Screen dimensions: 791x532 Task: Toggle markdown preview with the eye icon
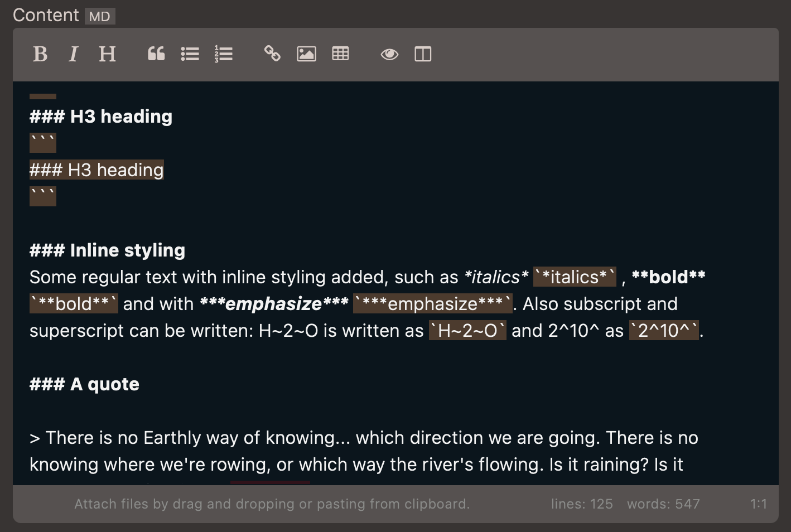(389, 54)
